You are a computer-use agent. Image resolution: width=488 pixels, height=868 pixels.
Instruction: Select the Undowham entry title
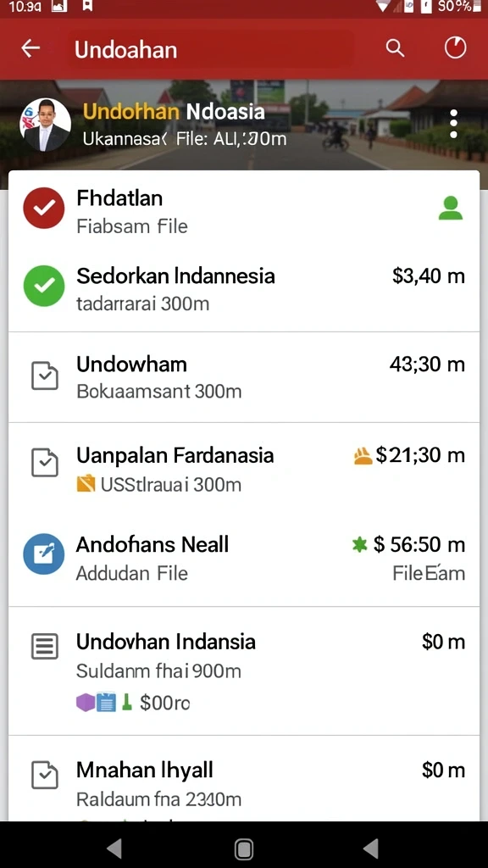[131, 364]
